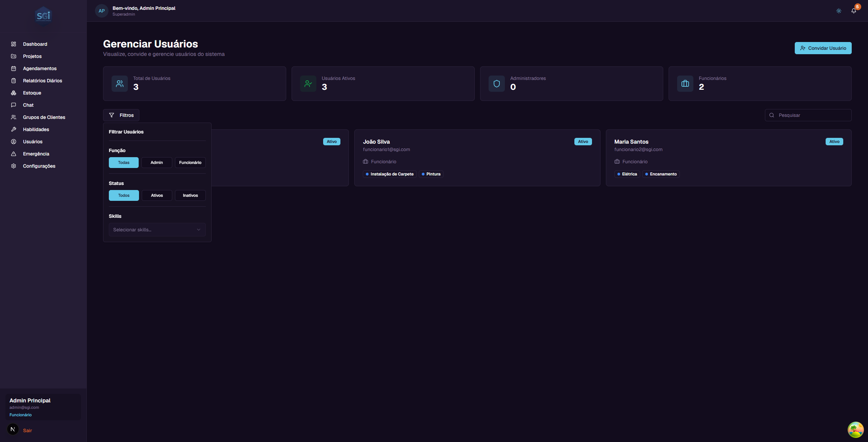Toggle the light/dark theme sun icon
Screen dimensions: 868x442
pos(839,11)
